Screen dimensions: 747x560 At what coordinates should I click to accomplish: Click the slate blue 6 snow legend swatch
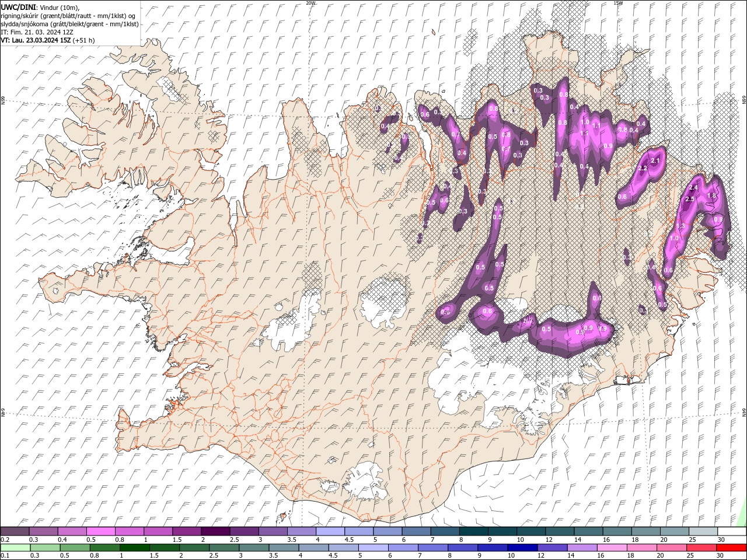tap(416, 531)
